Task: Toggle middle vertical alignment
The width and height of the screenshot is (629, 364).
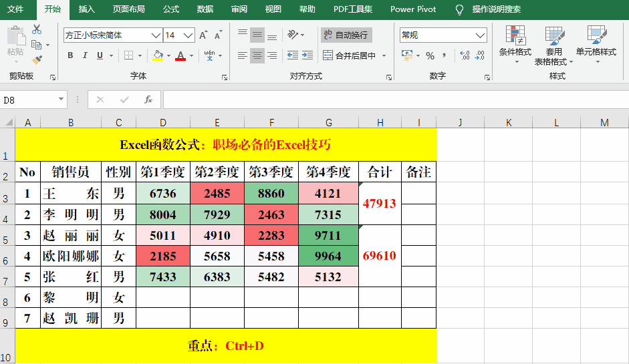Action: [x=257, y=35]
